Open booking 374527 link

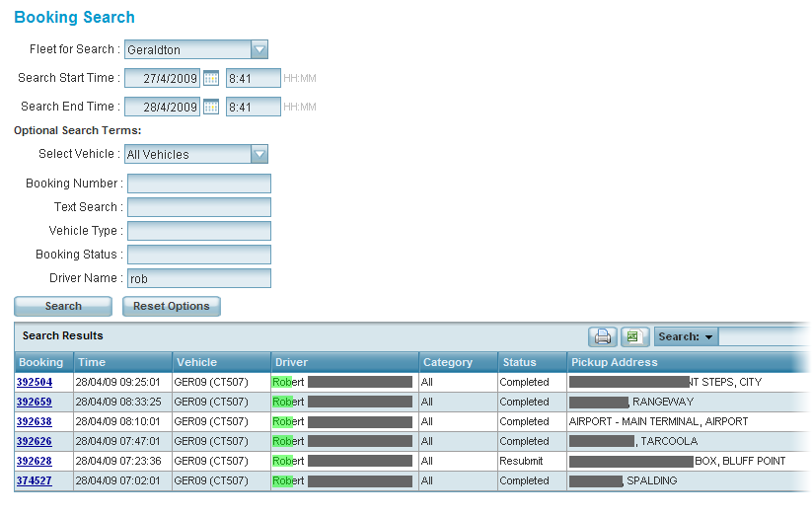click(35, 480)
